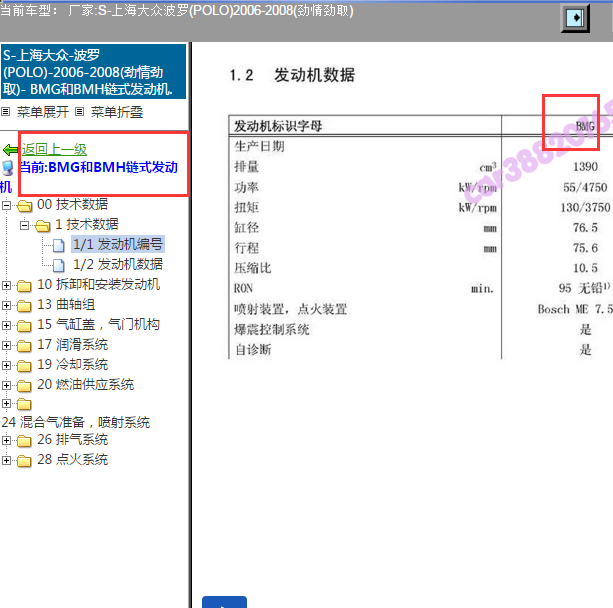
Task: Click the 10.5 compression ratio value
Action: 585,268
